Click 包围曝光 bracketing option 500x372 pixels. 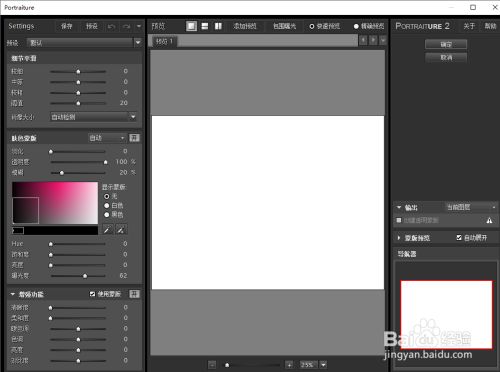point(284,26)
